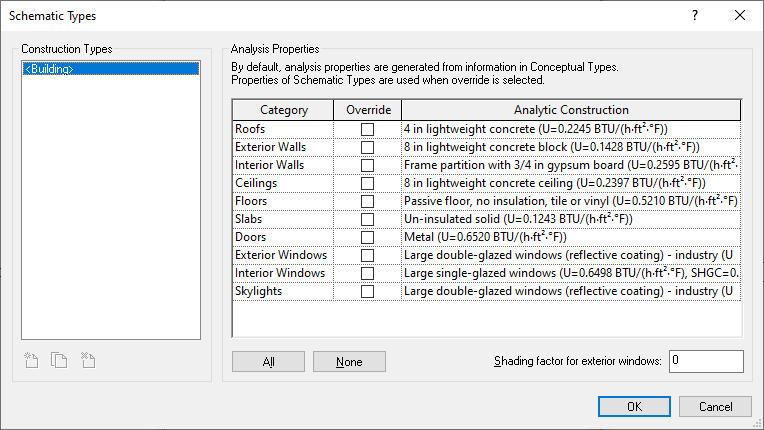Enable the Roofs override checkbox
This screenshot has height=430, width=764.
tap(368, 129)
